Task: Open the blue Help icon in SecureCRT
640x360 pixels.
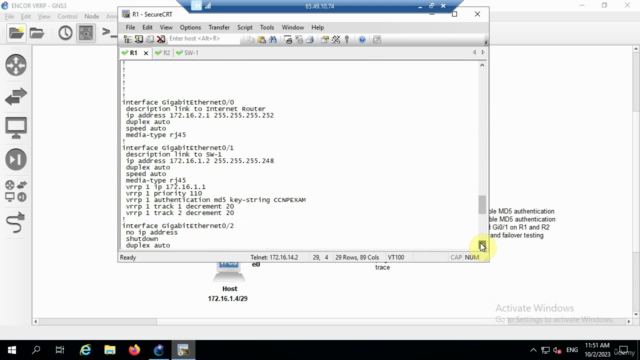Action: [362, 39]
